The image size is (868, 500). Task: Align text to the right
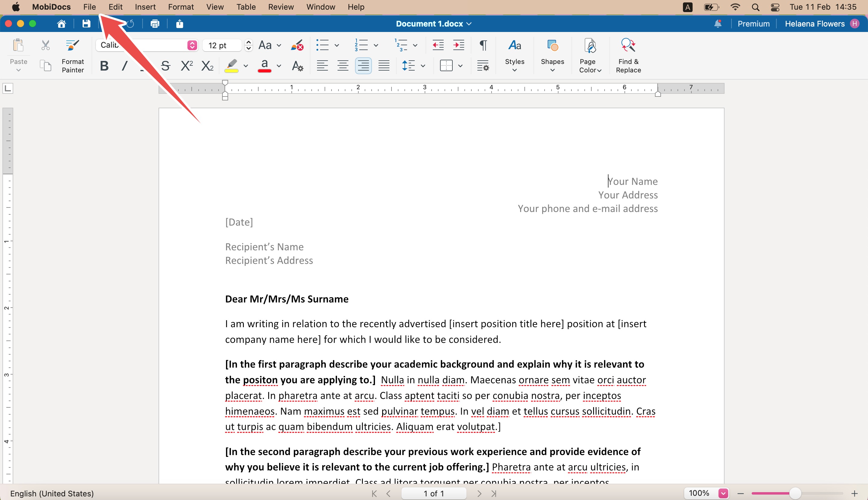tap(363, 65)
